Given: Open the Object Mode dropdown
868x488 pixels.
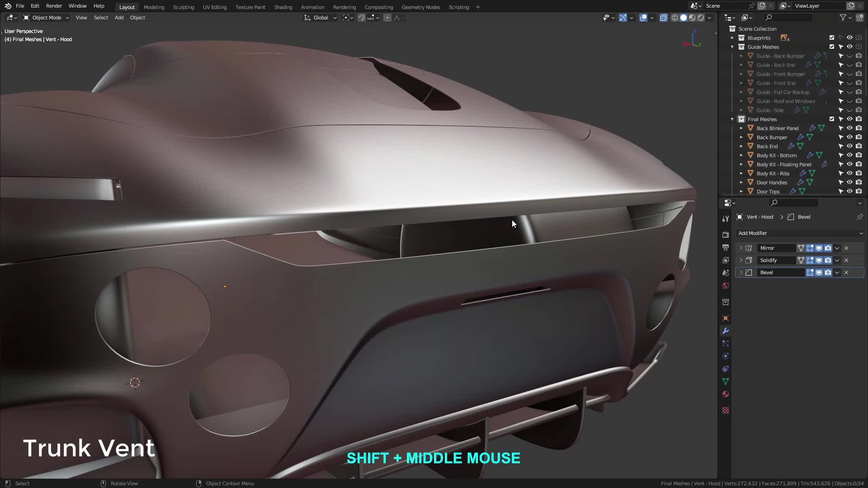Looking at the screenshot, I should click(x=46, y=18).
